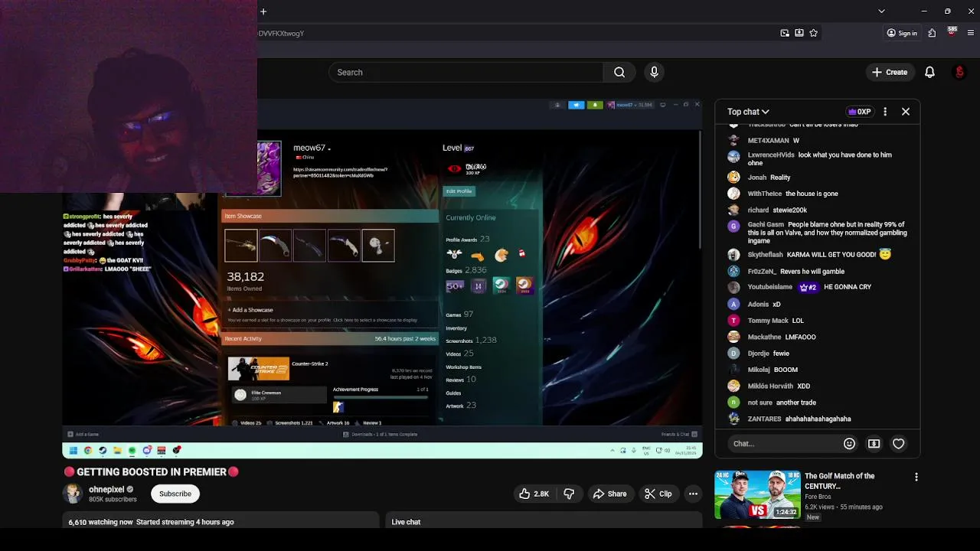The height and width of the screenshot is (551, 980).
Task: Sign in to the browser profile
Action: (901, 33)
